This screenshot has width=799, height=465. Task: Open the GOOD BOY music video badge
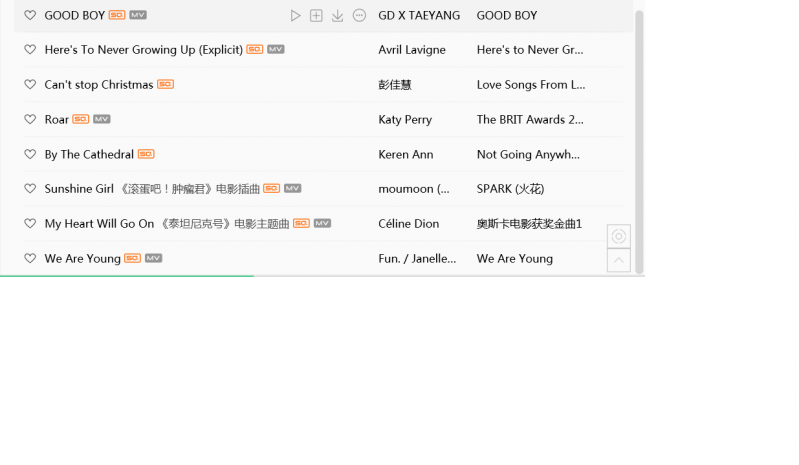click(138, 15)
